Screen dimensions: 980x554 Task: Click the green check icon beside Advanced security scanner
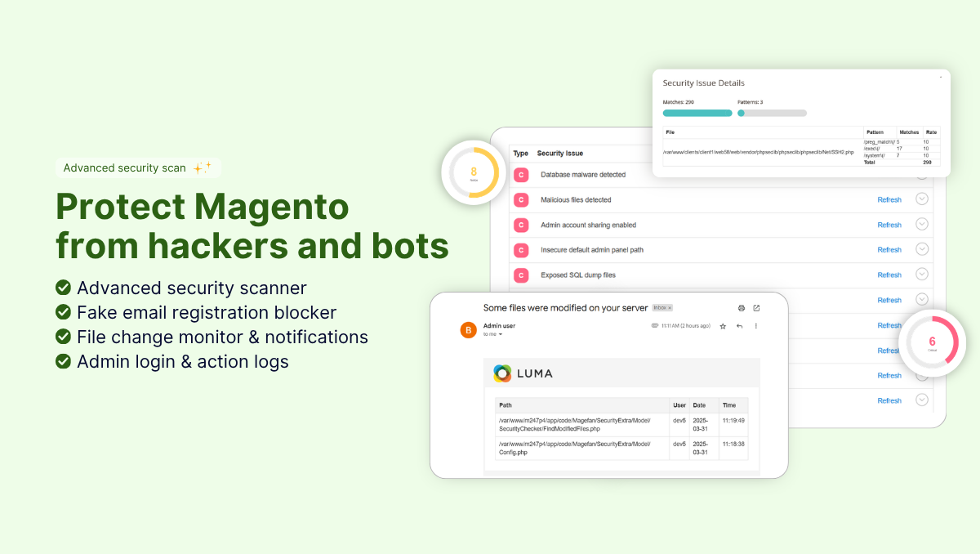(x=63, y=288)
